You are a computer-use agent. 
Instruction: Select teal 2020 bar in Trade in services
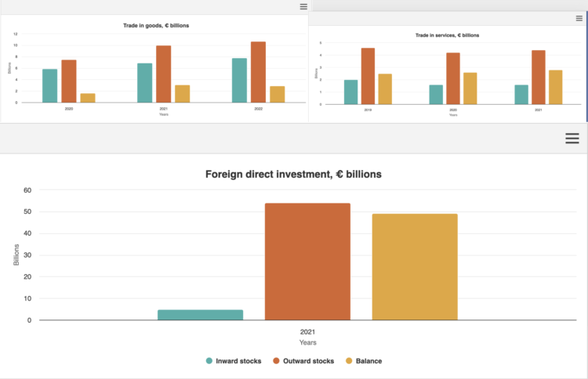[436, 95]
